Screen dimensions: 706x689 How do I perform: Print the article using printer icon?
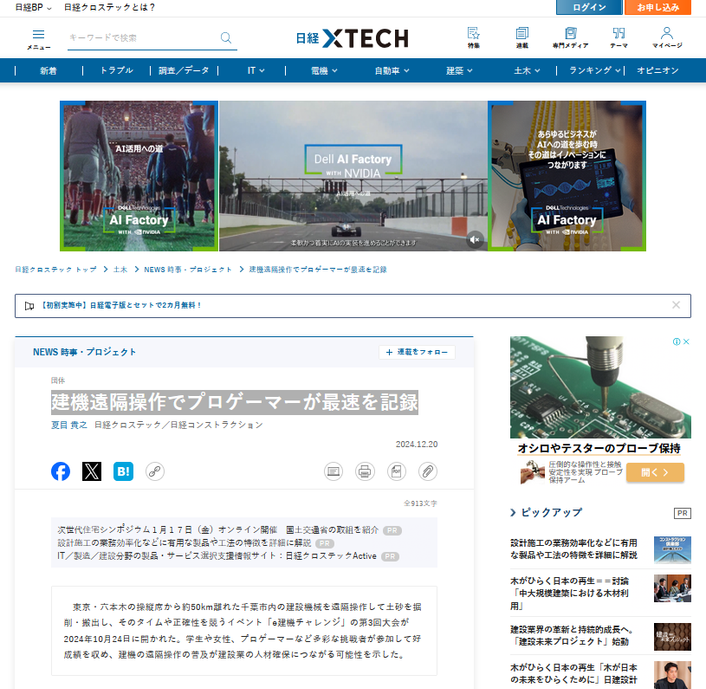pyautogui.click(x=364, y=471)
